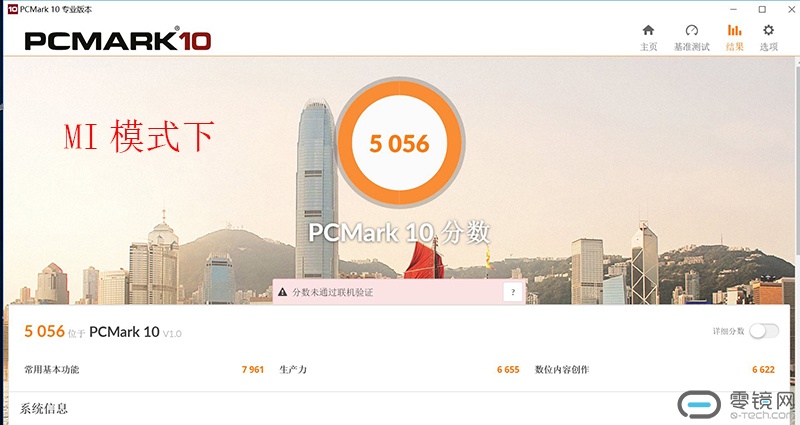The width and height of the screenshot is (800, 425).
Task: Minimize the PCMark 10 window
Action: [734, 9]
